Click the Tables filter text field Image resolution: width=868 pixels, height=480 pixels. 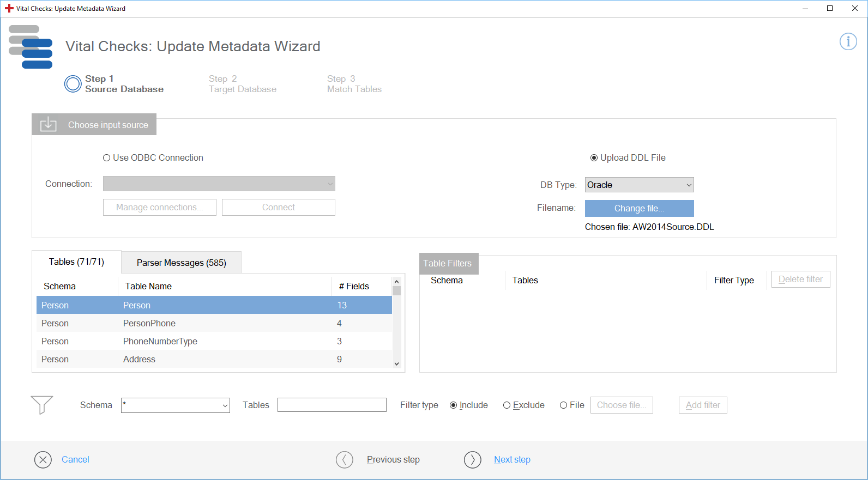coord(331,405)
